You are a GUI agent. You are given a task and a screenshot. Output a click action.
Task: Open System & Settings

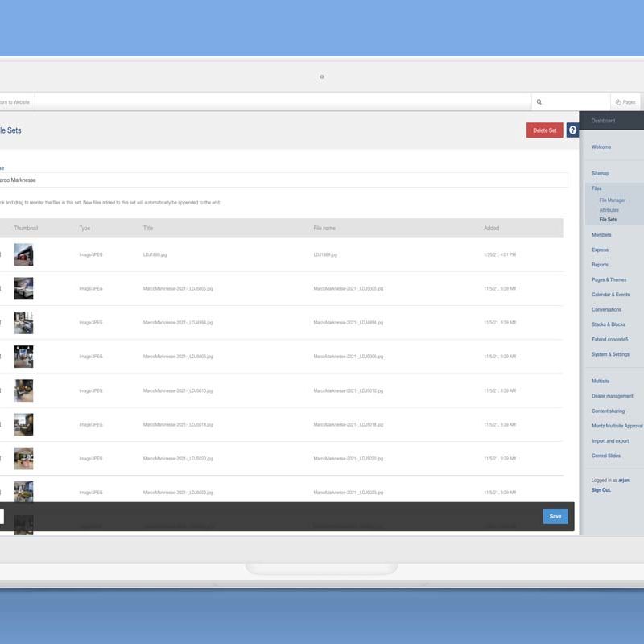coord(610,354)
